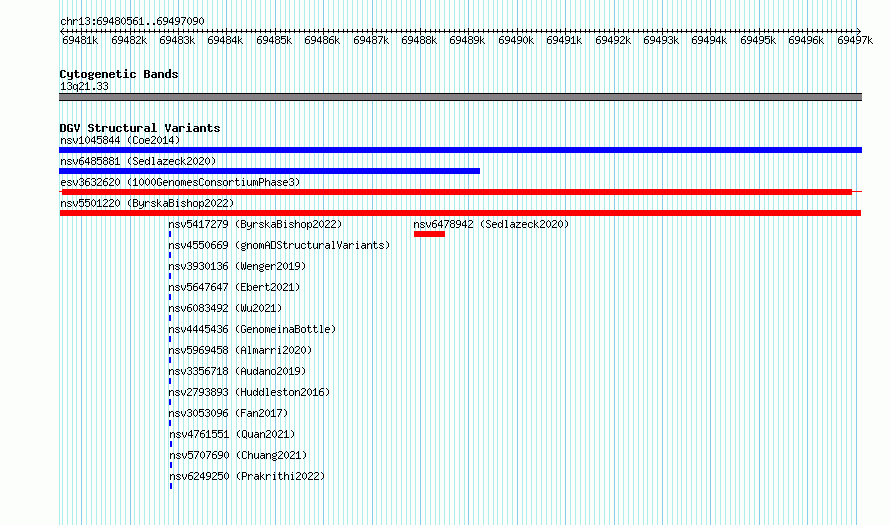Open nsv5969458 (Almarri2020) label
Viewport: 890px width, 525px height.
point(240,350)
